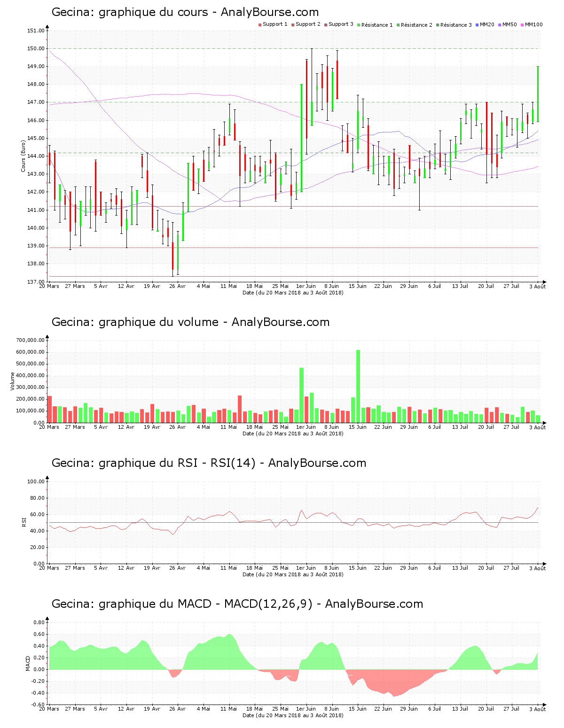The width and height of the screenshot is (564, 728).
Task: Click the 'MACD' y-axis label
Action: 28,663
